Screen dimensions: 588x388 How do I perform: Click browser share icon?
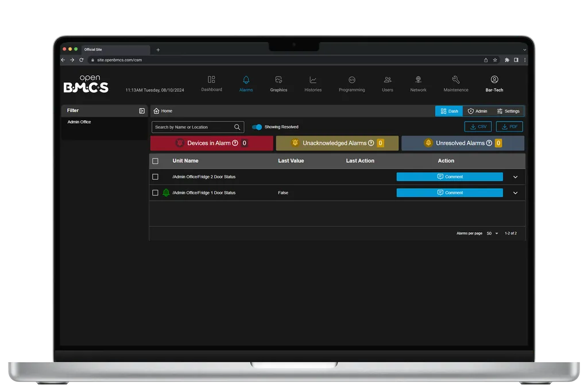click(486, 60)
